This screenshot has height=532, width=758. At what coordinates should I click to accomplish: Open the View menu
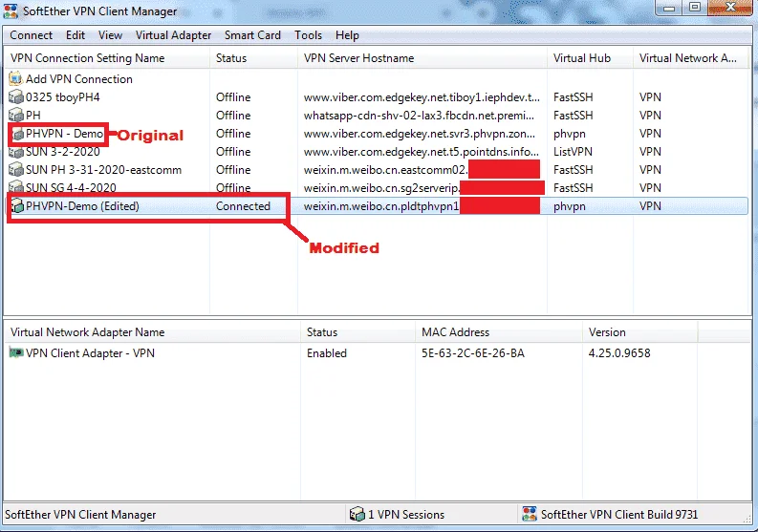[110, 35]
